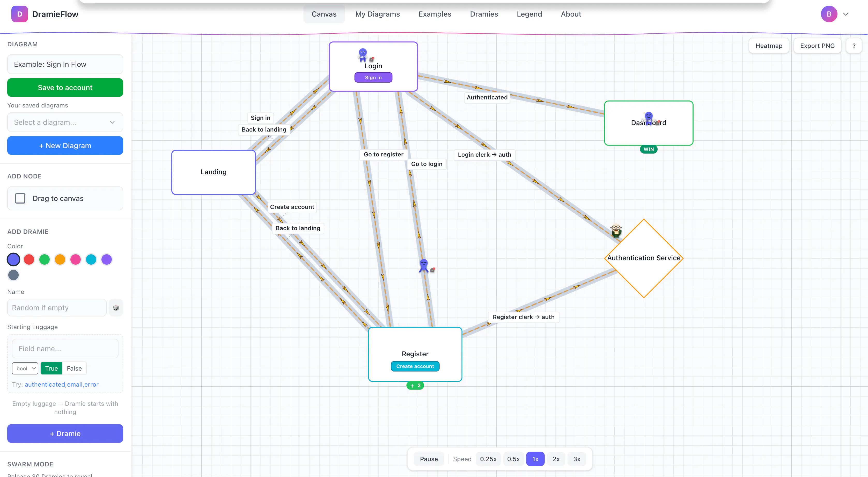Click the + New Diagram button
Image resolution: width=868 pixels, height=477 pixels.
tap(65, 146)
